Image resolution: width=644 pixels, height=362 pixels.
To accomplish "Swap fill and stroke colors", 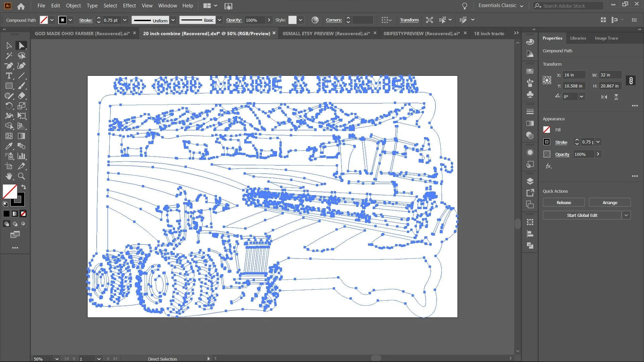I will click(x=24, y=187).
